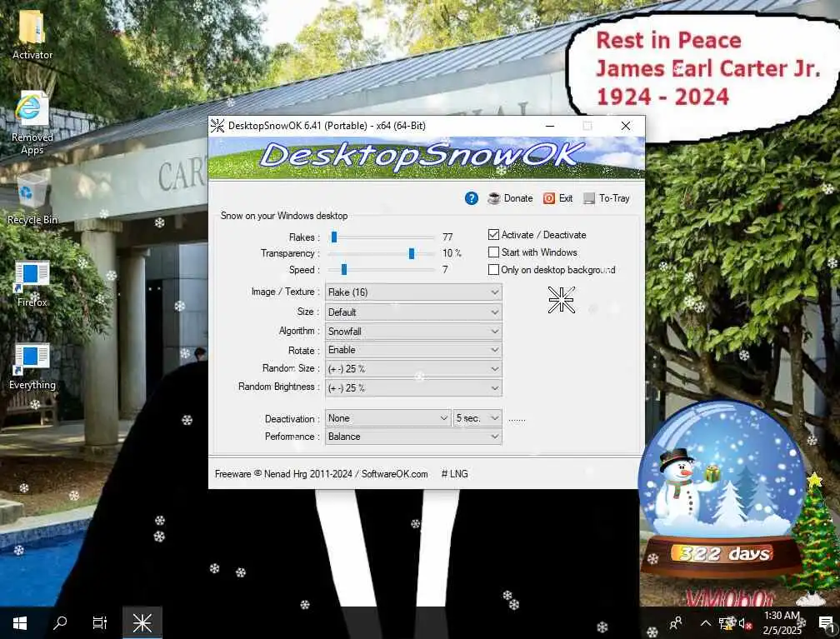Select the Firefox desktop shortcut
Screen dimensions: 840x639
click(x=32, y=284)
